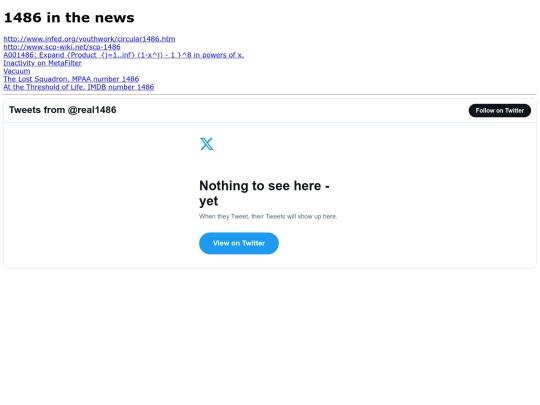Click the View on Twitter button
This screenshot has width=540, height=405.
tap(239, 243)
